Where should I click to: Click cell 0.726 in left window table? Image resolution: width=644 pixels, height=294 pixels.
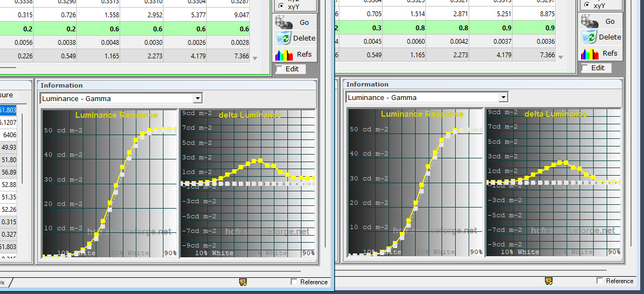[55, 15]
